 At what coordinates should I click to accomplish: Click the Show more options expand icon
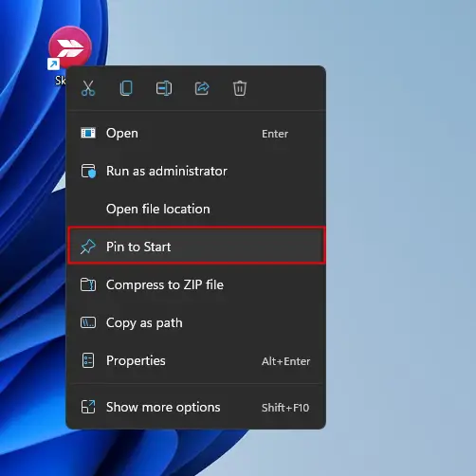click(88, 407)
